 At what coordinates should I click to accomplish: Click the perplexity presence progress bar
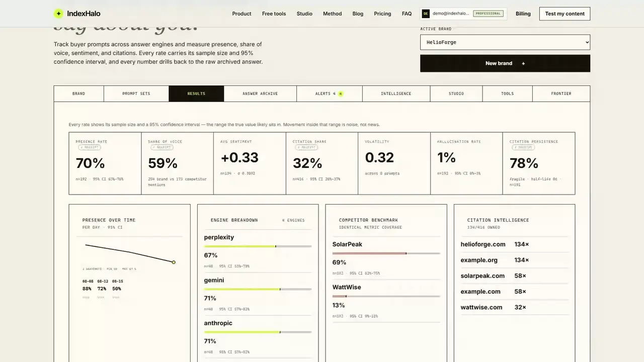[x=258, y=246]
